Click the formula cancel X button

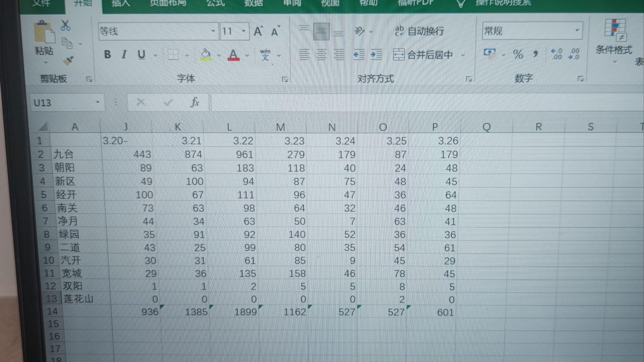click(x=141, y=102)
